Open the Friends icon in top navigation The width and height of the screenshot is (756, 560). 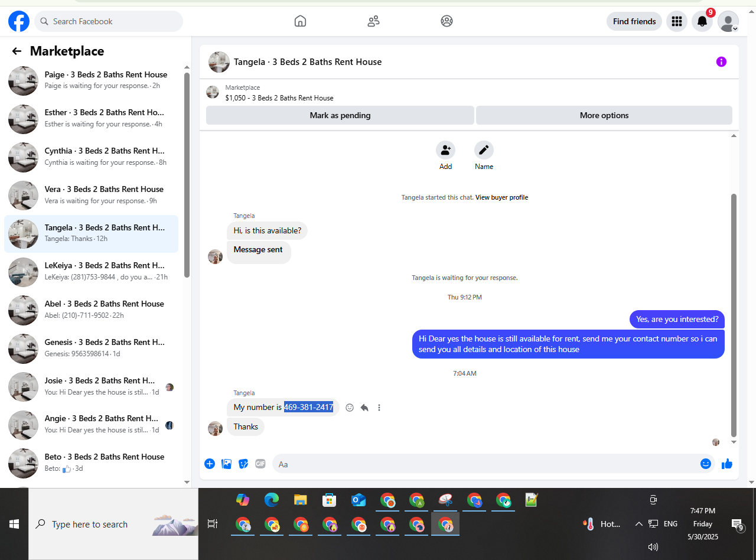(x=373, y=21)
